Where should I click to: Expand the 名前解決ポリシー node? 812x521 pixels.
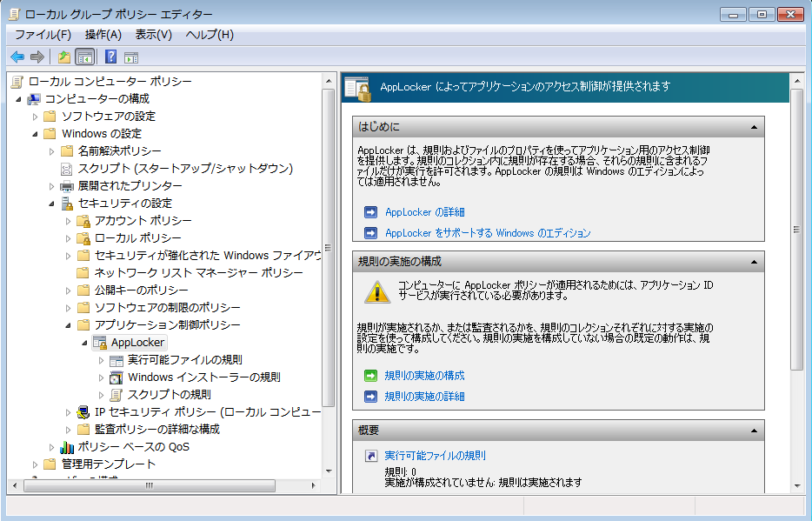click(52, 151)
